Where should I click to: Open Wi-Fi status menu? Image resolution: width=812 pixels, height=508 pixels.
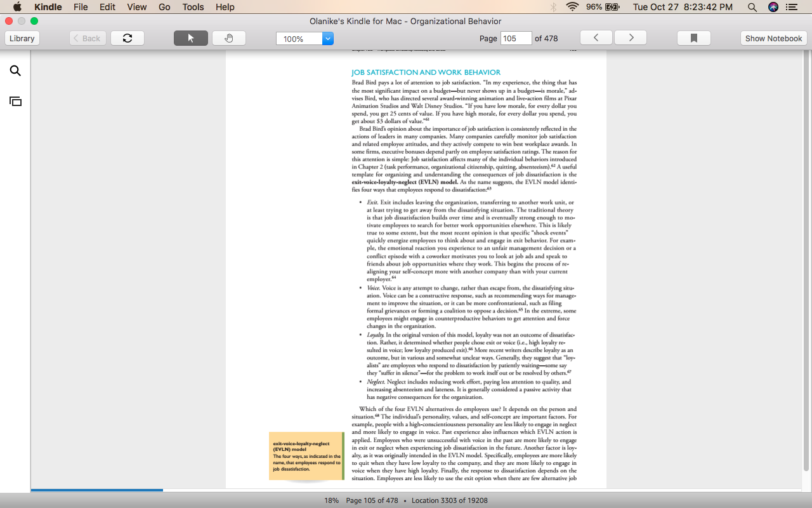[x=572, y=7]
